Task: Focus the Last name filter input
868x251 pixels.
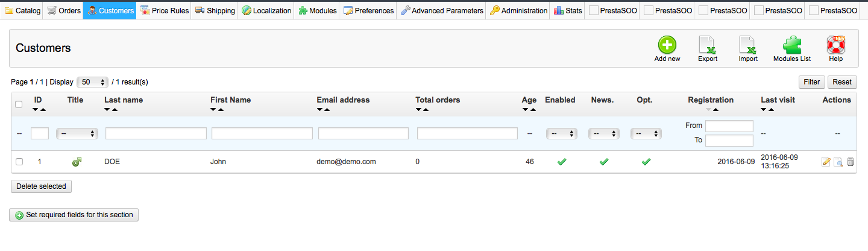Action: click(156, 133)
